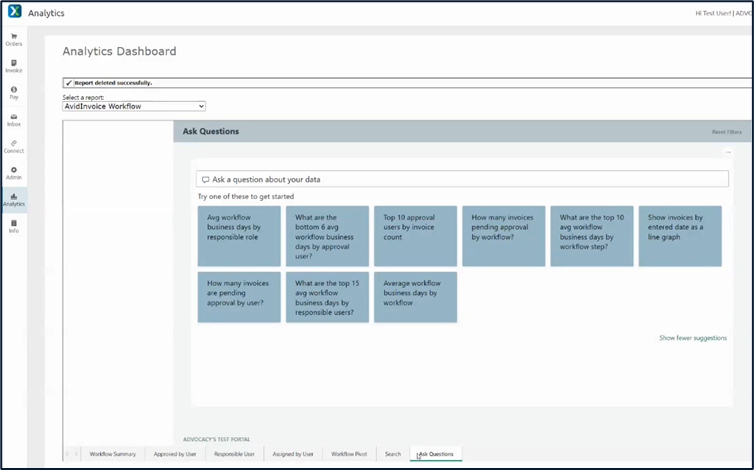The height and width of the screenshot is (470, 754).
Task: Switch to the Workflow Pivot tab
Action: (x=349, y=454)
